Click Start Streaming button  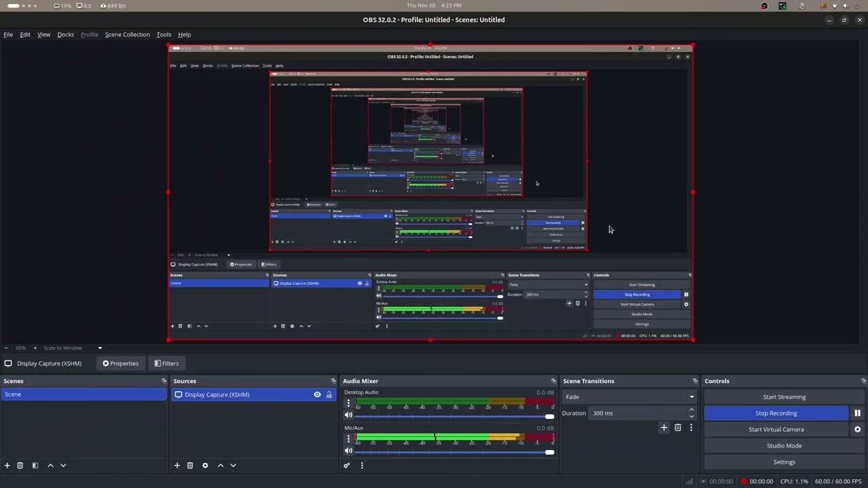784,397
